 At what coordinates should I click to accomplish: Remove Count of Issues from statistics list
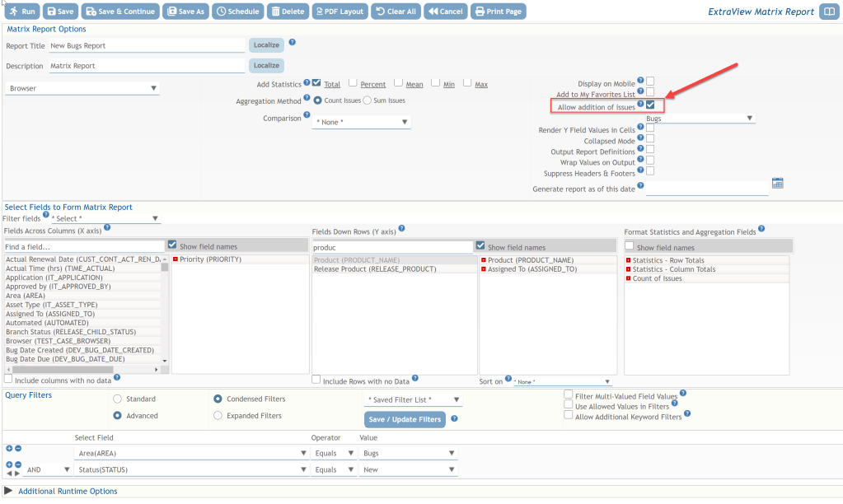pyautogui.click(x=628, y=278)
